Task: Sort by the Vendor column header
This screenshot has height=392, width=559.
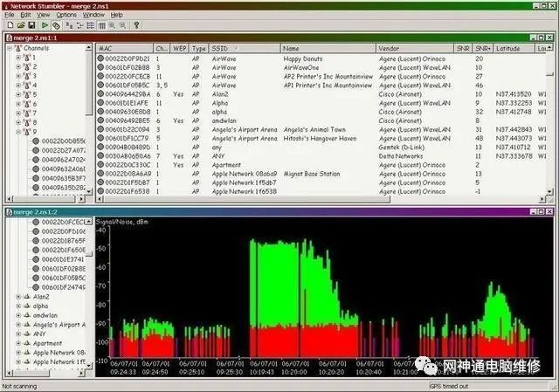Action: [415, 49]
